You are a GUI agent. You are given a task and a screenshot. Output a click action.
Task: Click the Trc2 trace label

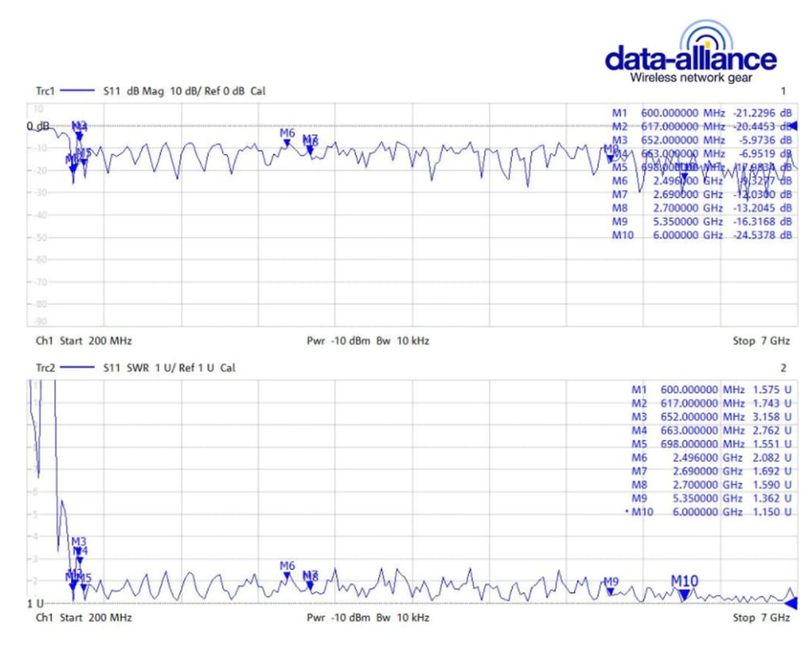45,367
